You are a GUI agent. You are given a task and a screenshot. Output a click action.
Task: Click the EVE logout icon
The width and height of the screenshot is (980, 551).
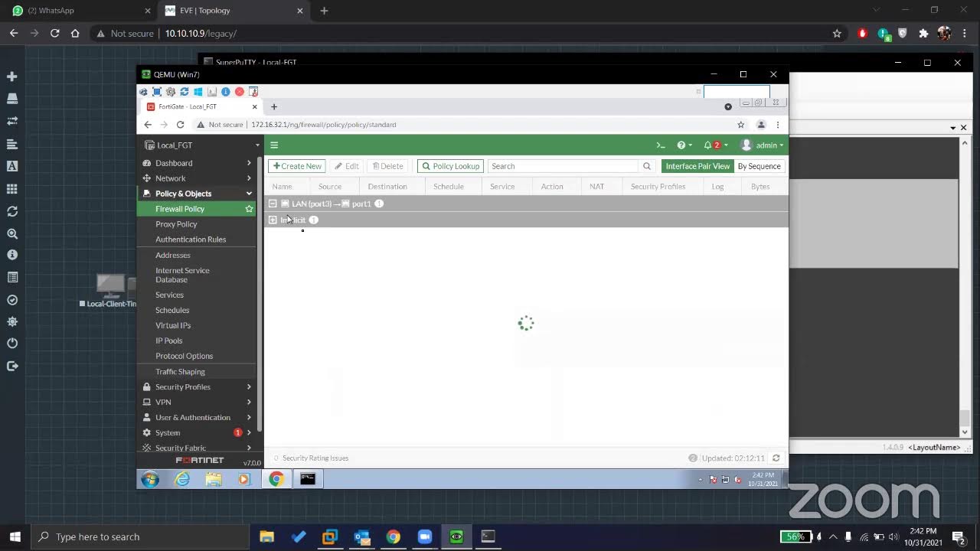(x=12, y=366)
